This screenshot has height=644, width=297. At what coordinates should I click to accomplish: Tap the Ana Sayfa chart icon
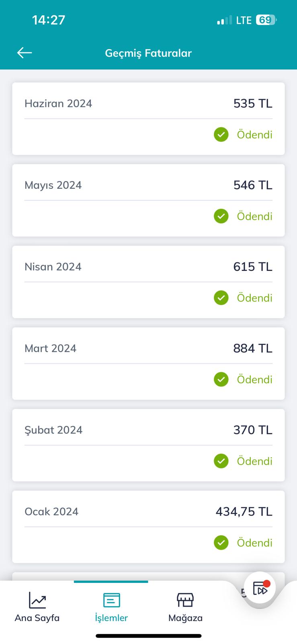pyautogui.click(x=37, y=600)
